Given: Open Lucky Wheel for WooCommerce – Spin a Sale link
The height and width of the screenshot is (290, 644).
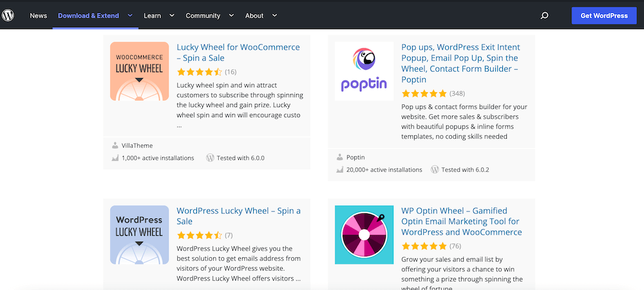Looking at the screenshot, I should click(238, 53).
